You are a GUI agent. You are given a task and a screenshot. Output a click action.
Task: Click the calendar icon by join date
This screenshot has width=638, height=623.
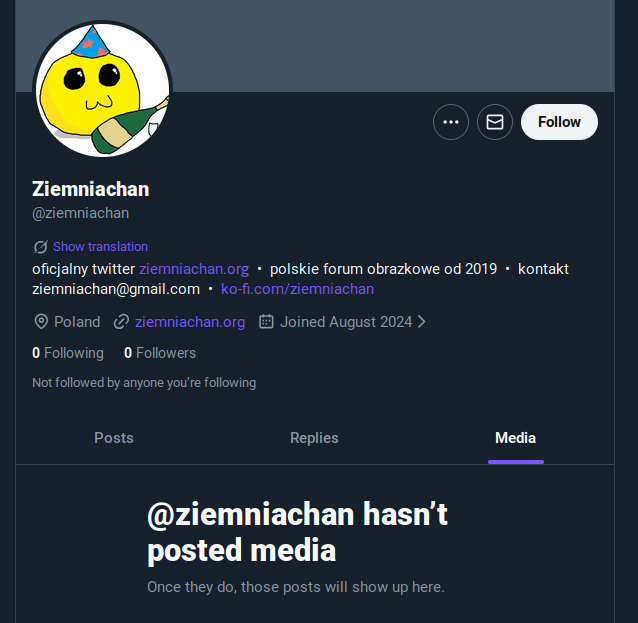[x=266, y=322]
